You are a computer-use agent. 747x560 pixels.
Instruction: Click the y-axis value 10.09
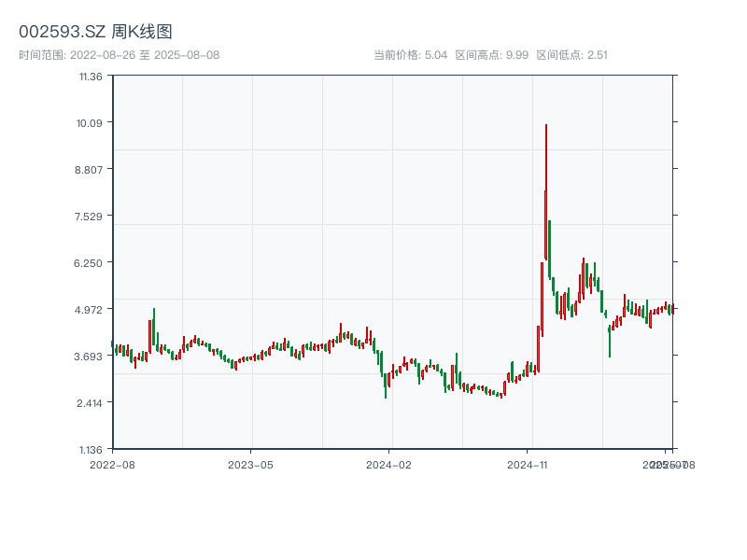tap(89, 123)
